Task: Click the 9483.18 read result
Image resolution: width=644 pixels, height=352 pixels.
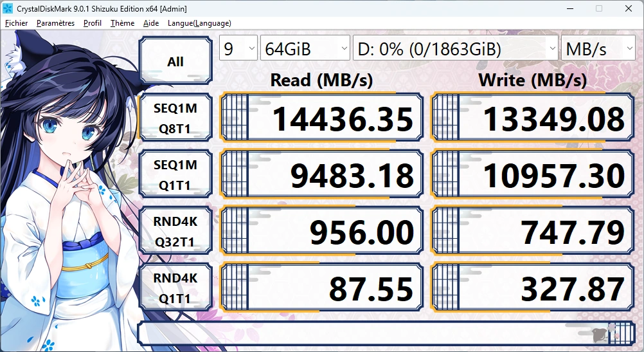Action: point(321,174)
